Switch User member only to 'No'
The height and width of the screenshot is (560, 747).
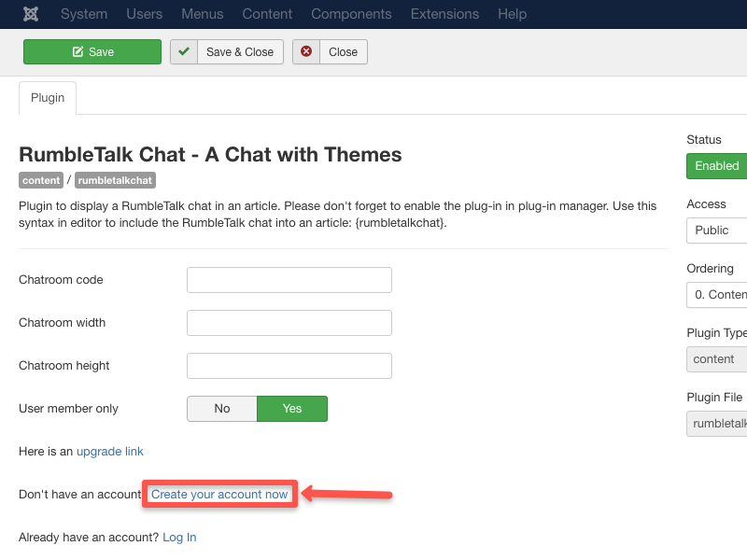coord(221,408)
